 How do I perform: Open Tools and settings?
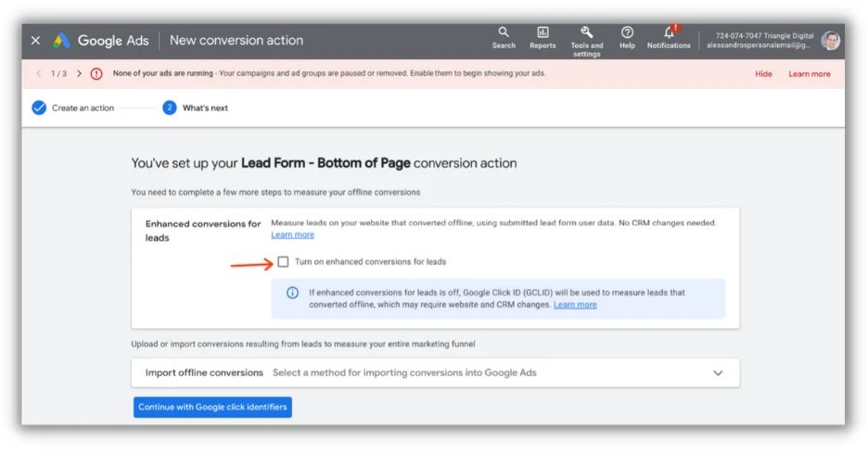[x=587, y=42]
